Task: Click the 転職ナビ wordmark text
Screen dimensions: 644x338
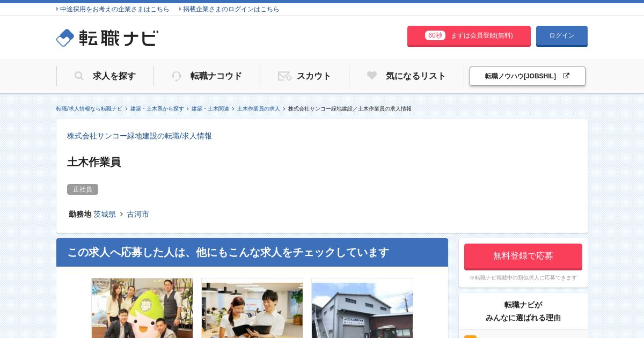Action: (x=119, y=38)
